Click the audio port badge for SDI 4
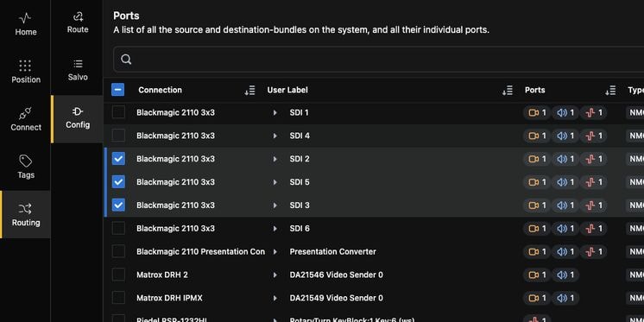The width and height of the screenshot is (644, 322). (x=565, y=136)
